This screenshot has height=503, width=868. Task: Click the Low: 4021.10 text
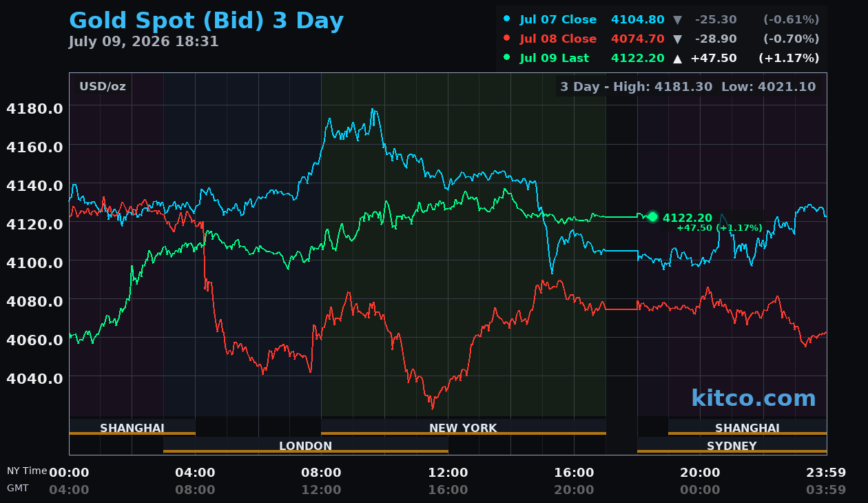pos(768,87)
